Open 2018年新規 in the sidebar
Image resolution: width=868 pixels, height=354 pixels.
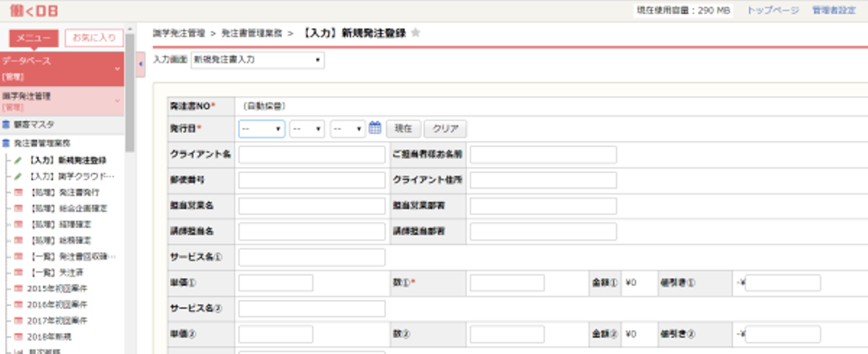[x=49, y=337]
